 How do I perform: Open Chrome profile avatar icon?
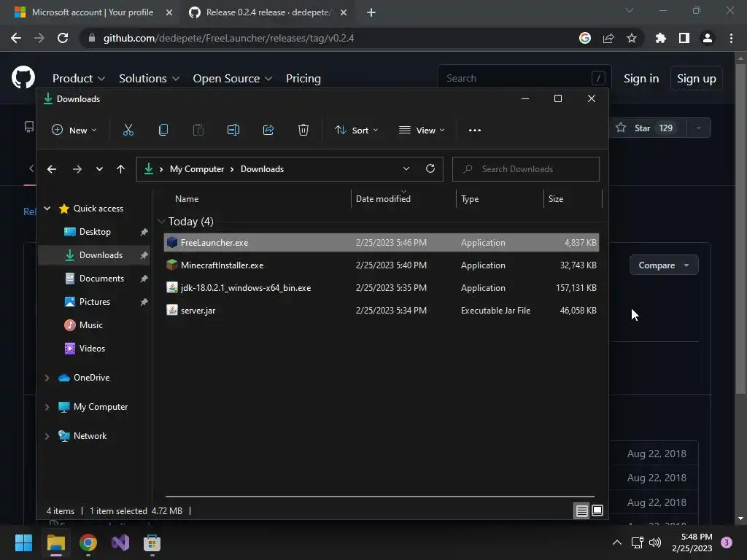coord(708,38)
